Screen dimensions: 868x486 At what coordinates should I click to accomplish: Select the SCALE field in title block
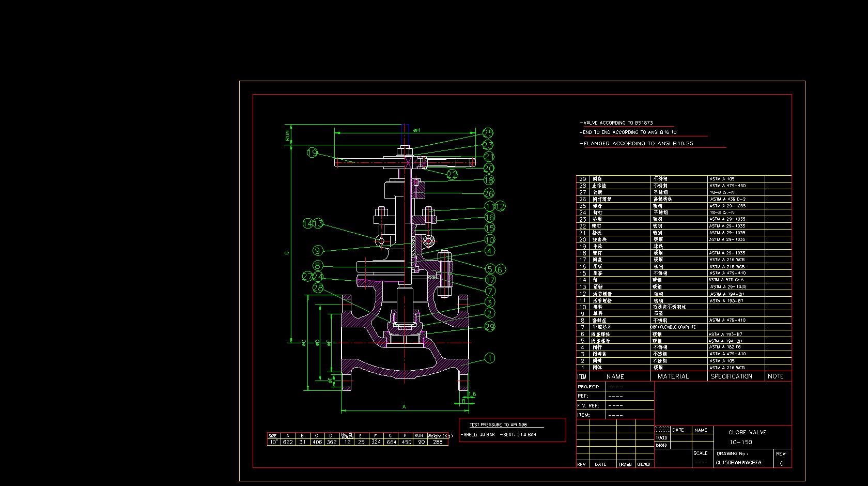click(x=700, y=453)
